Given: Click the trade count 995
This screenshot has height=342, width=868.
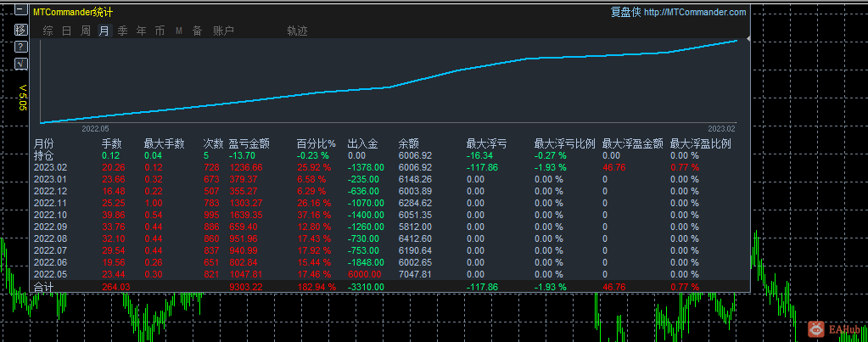Looking at the screenshot, I should click(x=211, y=215).
